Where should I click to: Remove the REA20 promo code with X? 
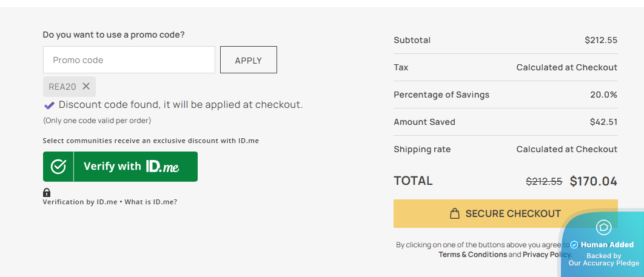click(86, 86)
